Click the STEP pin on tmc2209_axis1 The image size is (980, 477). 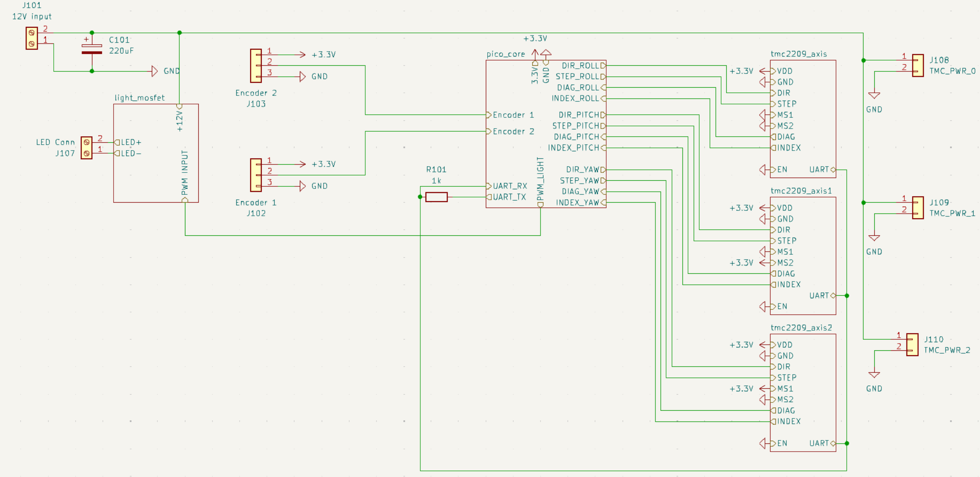[783, 241]
